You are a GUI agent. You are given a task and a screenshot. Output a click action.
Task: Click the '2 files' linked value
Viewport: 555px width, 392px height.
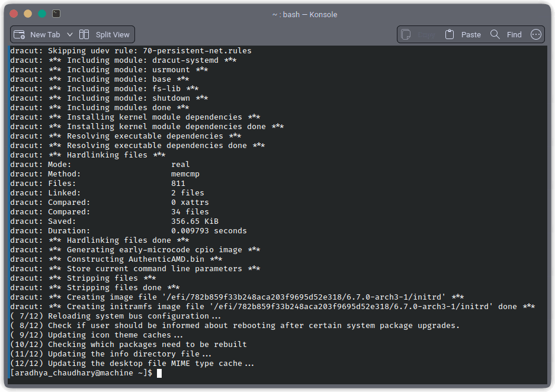188,193
